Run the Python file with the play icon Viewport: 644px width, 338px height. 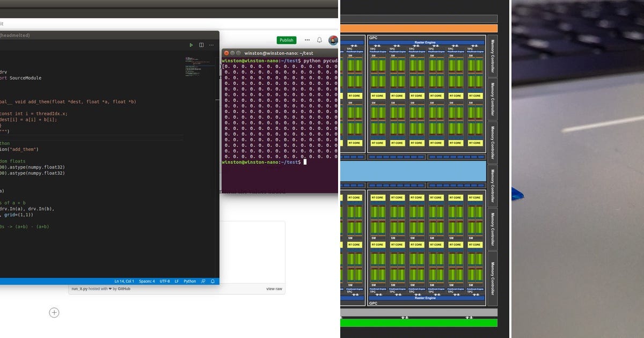coord(191,45)
